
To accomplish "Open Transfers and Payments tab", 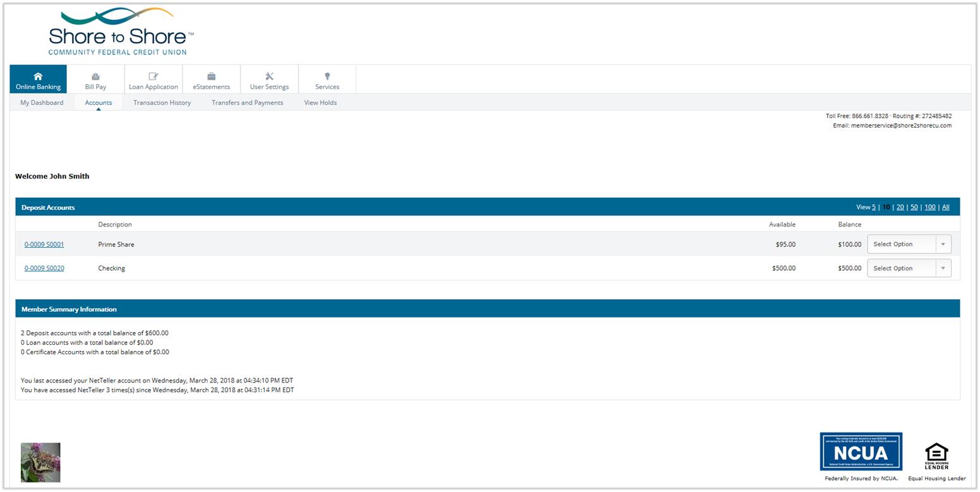I will coord(247,102).
